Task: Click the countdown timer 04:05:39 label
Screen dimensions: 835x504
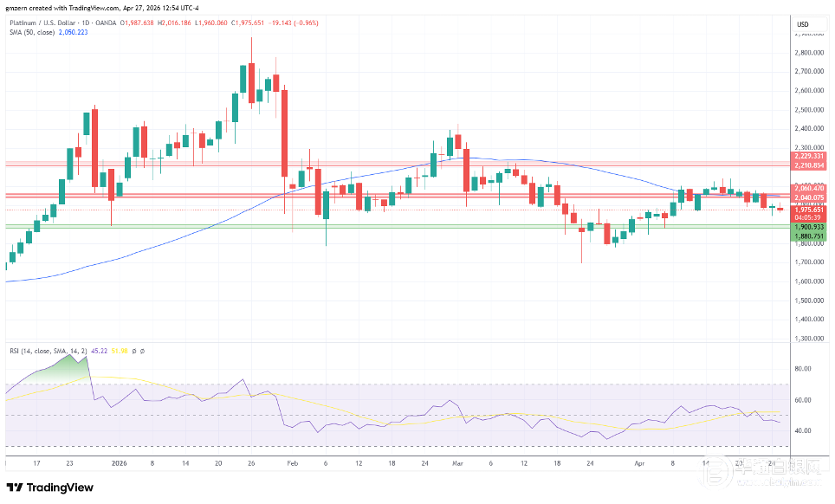Action: 808,217
